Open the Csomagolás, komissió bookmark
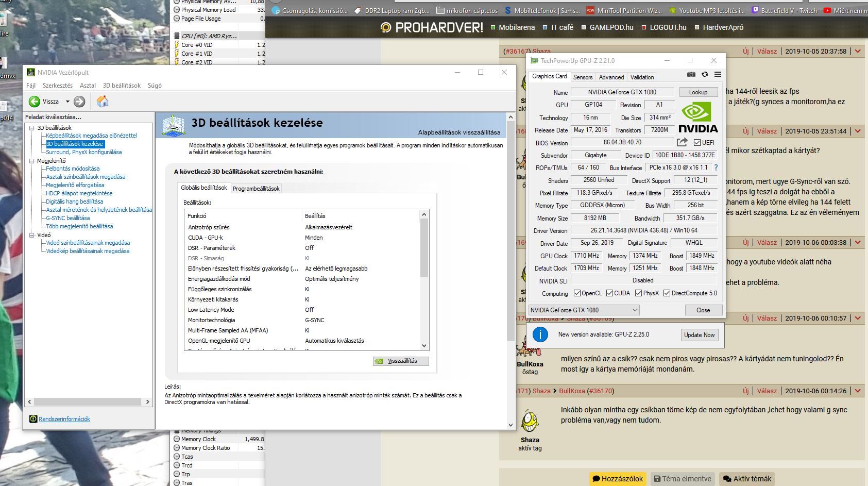This screenshot has width=868, height=486. 310,10
